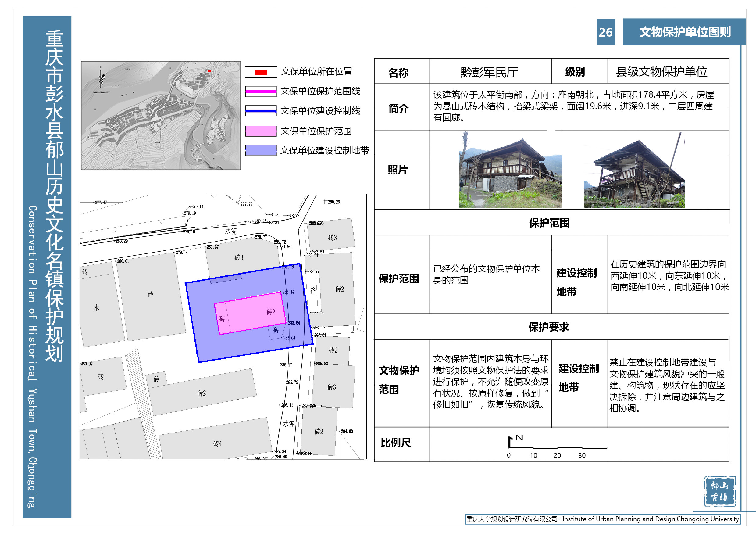Click the lavender construction control zone swatch
Image resolution: width=756 pixels, height=535 pixels.
pyautogui.click(x=260, y=150)
